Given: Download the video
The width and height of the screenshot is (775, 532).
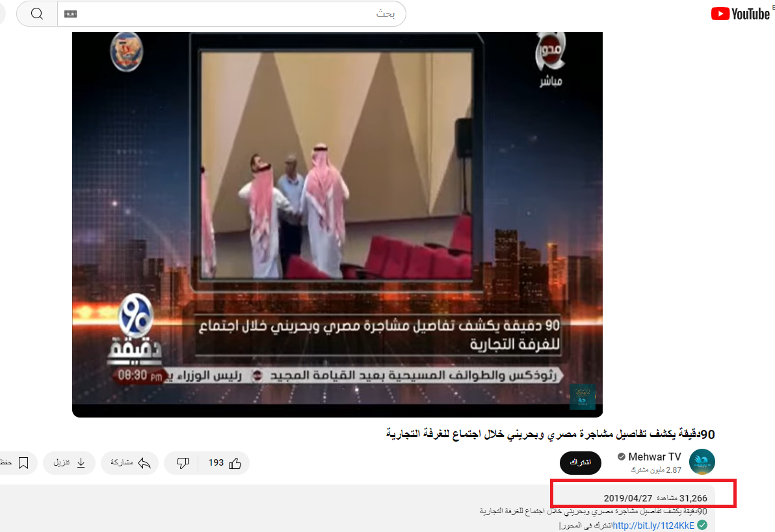Looking at the screenshot, I should 69,463.
